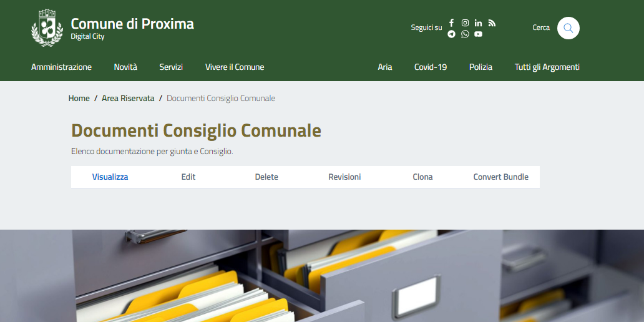644x322 pixels.
Task: Click the Comune di Proxima crest logo
Action: pos(47,28)
